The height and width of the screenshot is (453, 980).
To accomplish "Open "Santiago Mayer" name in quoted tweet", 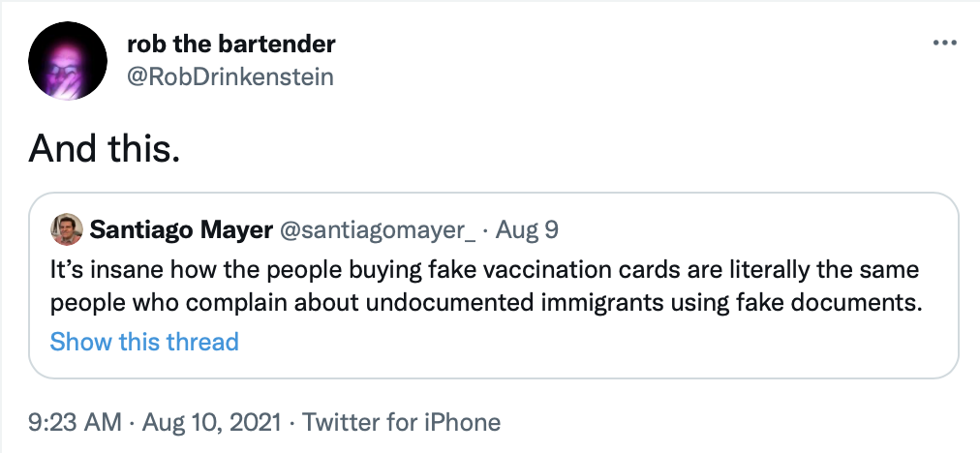I will point(180,230).
